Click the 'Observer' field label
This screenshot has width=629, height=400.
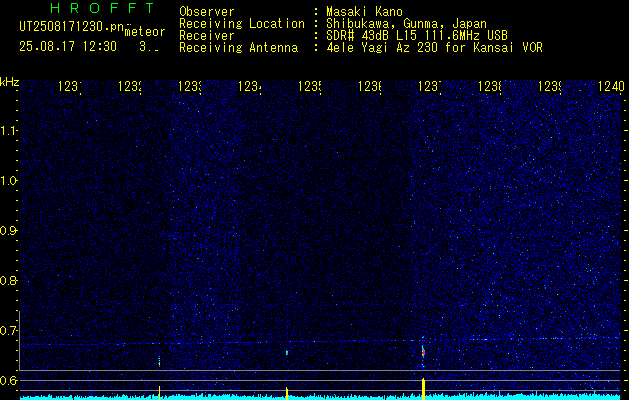207,12
